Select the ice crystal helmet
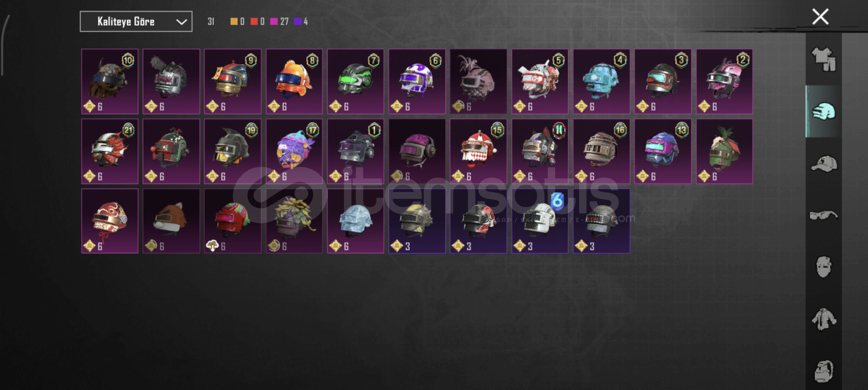This screenshot has height=390, width=868. [x=356, y=221]
